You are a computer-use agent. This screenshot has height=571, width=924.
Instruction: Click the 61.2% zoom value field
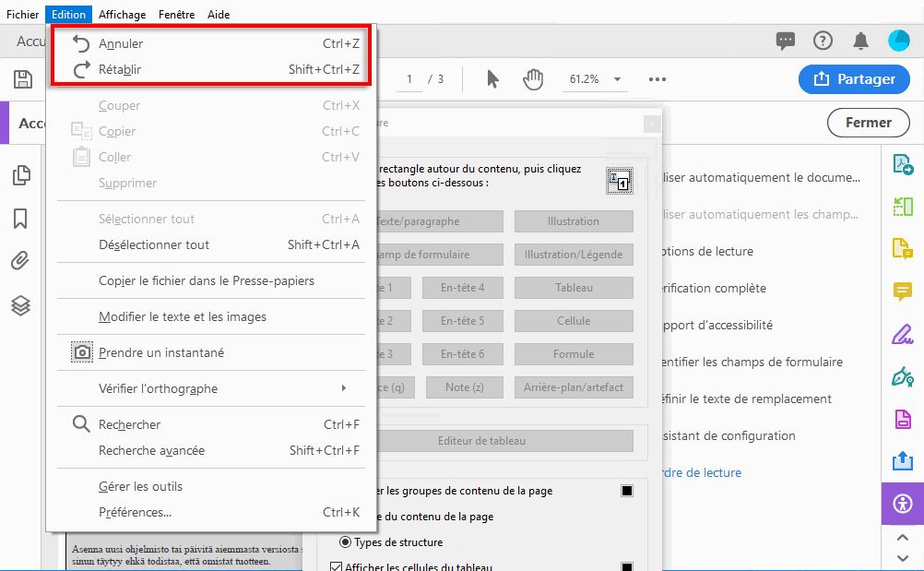coord(584,79)
